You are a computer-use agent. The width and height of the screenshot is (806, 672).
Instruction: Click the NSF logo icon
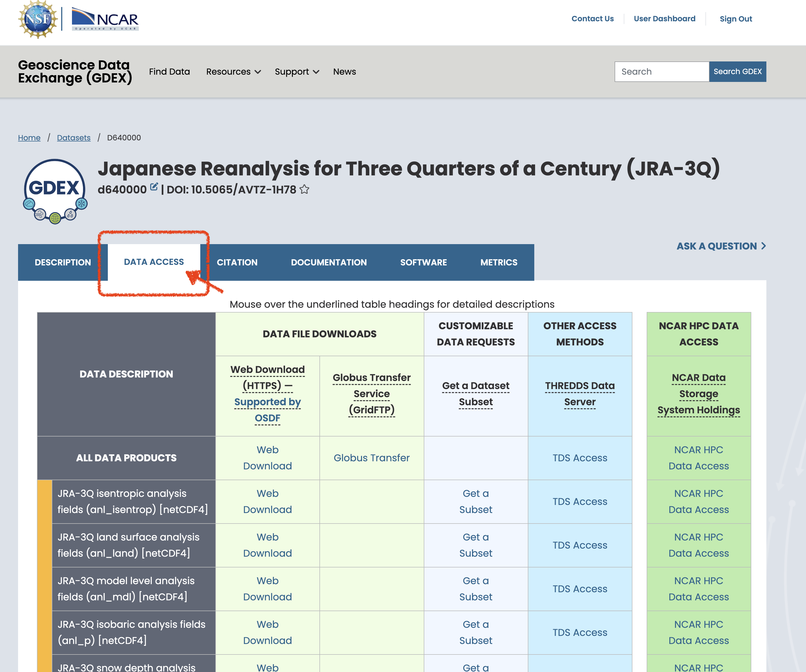(38, 19)
